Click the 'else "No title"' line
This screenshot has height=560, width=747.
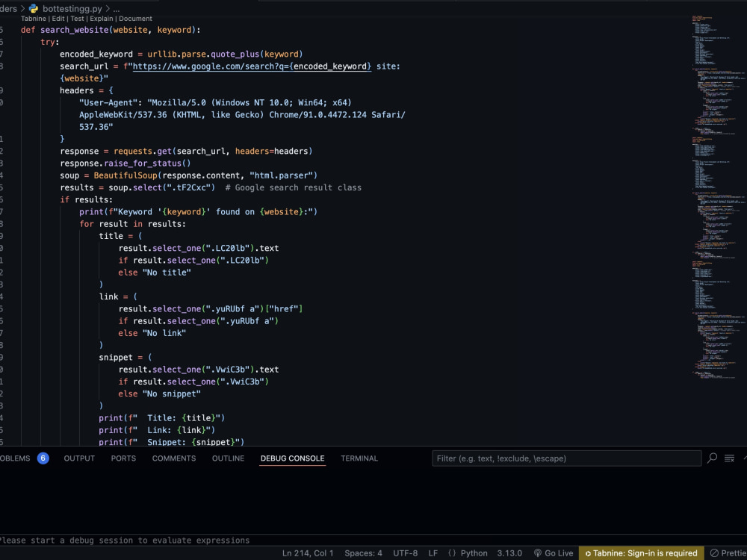click(x=155, y=273)
